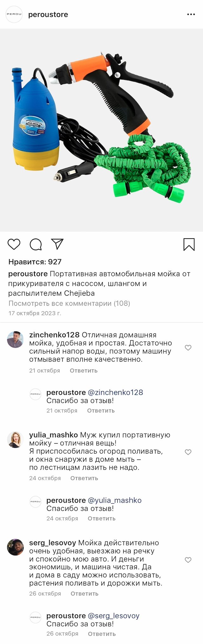This screenshot has width=203, height=644.
Task: Open the @serg_lesovoy mention link
Action: (114, 616)
